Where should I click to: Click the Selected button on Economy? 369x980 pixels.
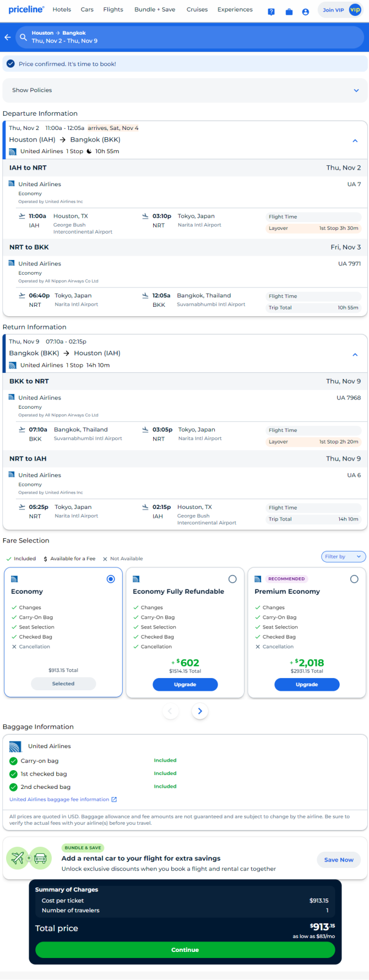coord(63,684)
